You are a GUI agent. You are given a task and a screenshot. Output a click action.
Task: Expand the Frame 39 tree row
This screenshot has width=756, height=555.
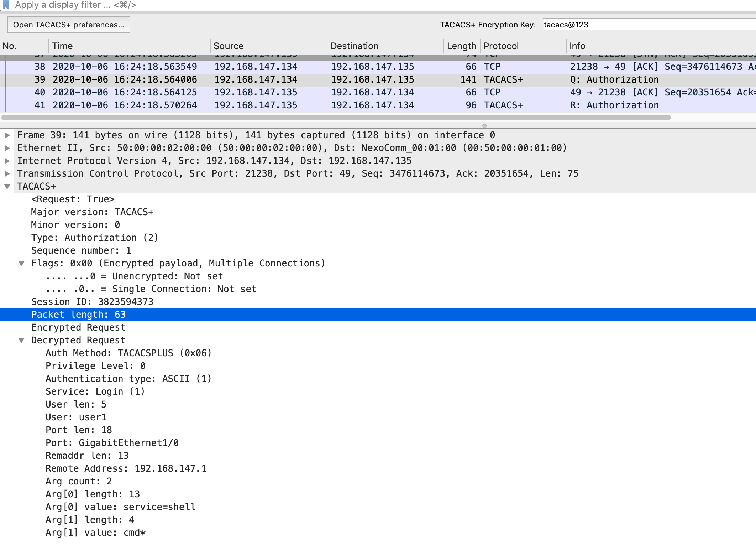[x=7, y=135]
